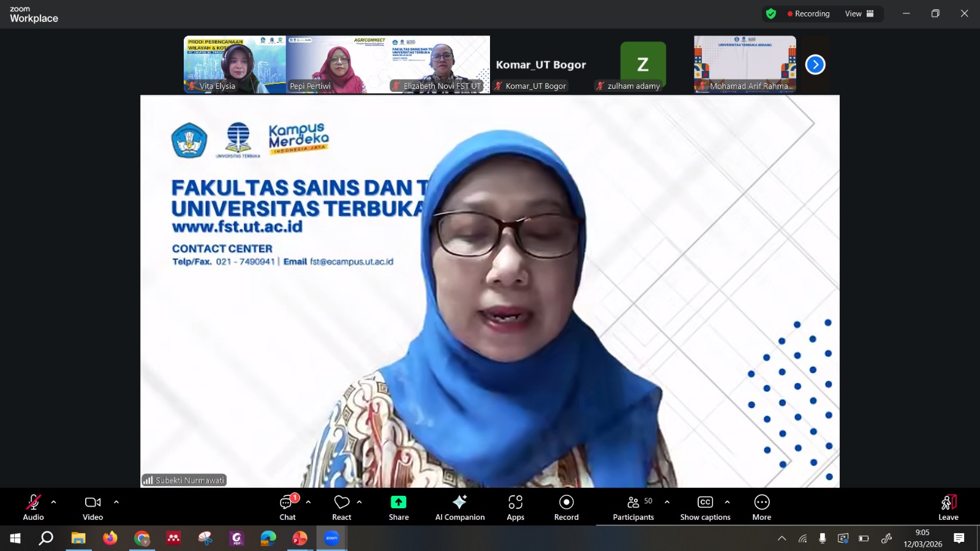Screen dimensions: 980x551
Task: Open battery status tray icon
Action: (864, 539)
